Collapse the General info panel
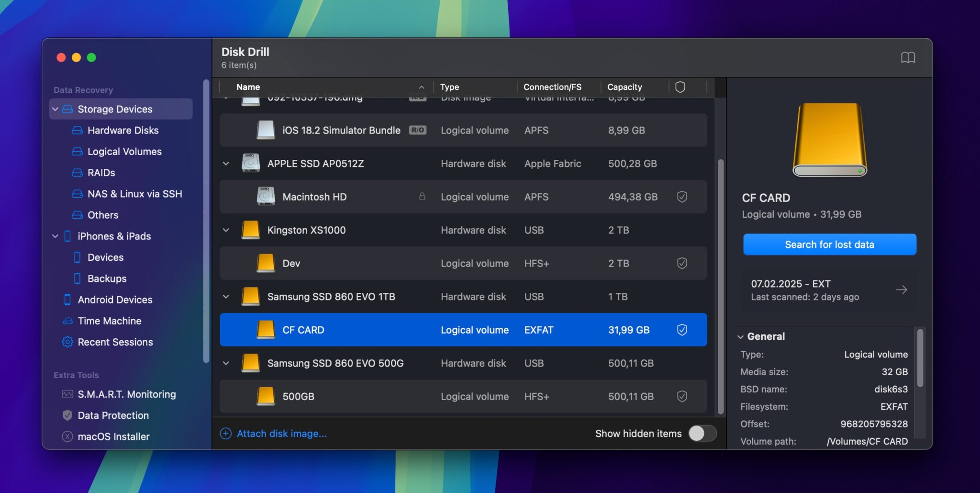This screenshot has width=980, height=493. (741, 336)
